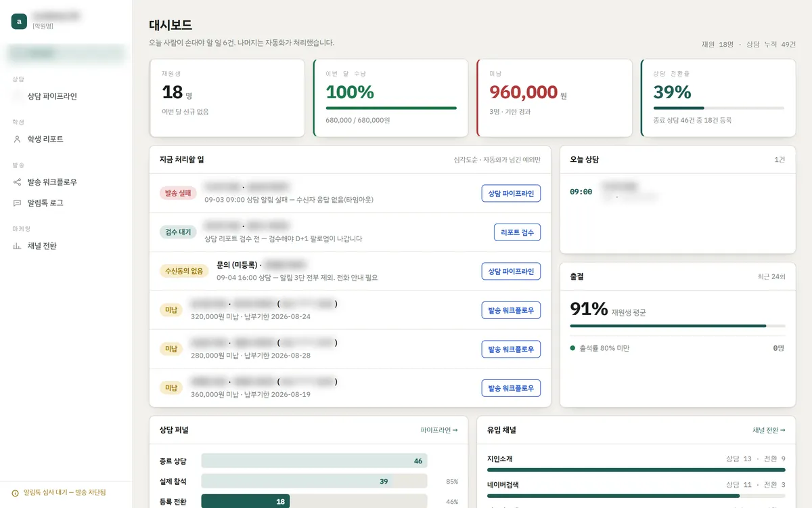Click 상담 13 · 전환 9 stats for 지인소개
The width and height of the screenshot is (812, 508).
pyautogui.click(x=756, y=459)
